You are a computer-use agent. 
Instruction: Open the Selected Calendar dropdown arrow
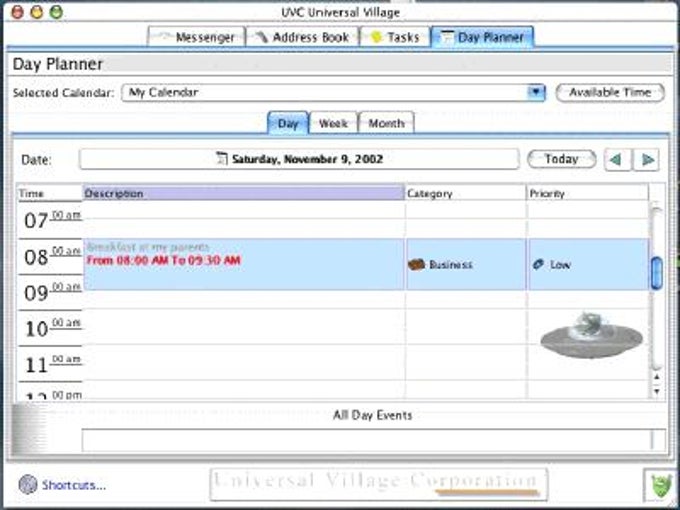tap(536, 92)
